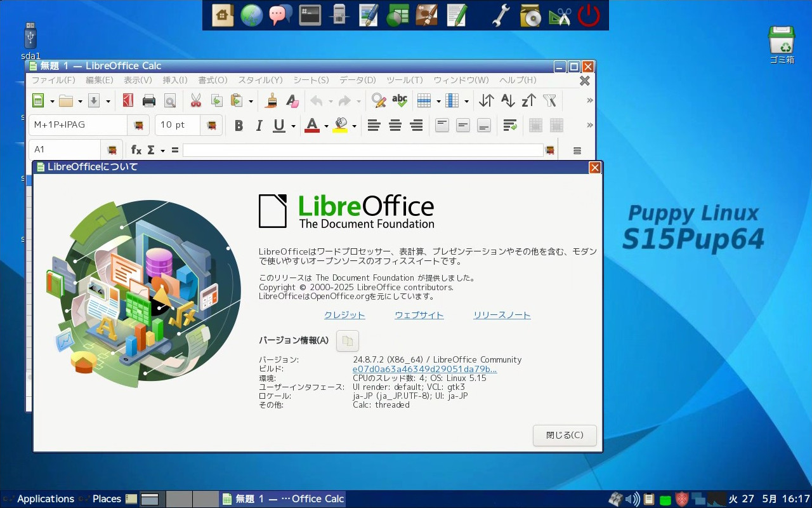Expand the New document dropdown arrow
This screenshot has width=812, height=508.
tap(52, 101)
